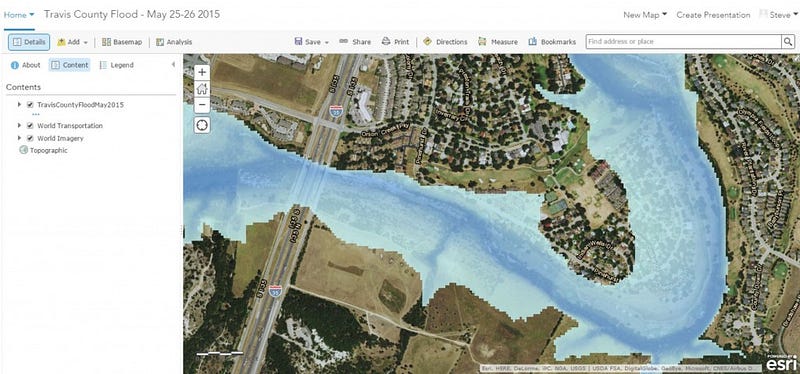Click the Topographic basemap globe icon
The height and width of the screenshot is (374, 800).
click(x=23, y=150)
